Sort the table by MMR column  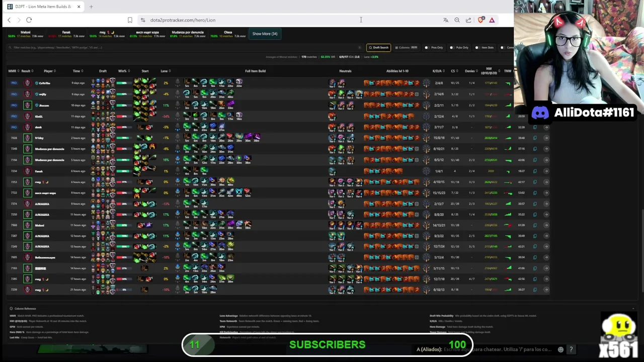click(14, 71)
